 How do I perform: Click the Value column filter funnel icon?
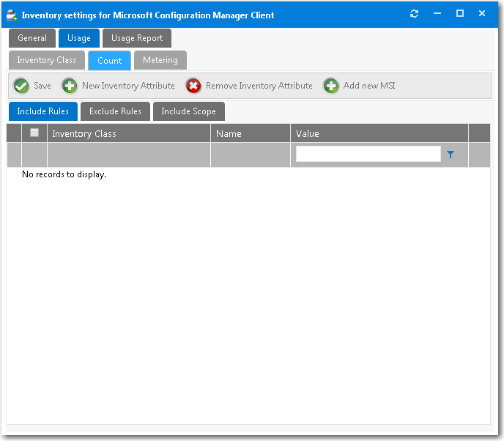[x=451, y=155]
